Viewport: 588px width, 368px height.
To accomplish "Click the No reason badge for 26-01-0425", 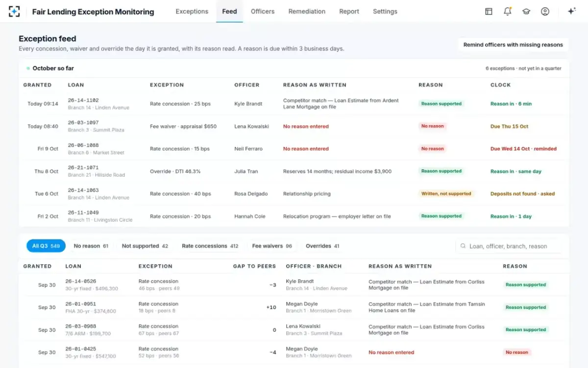I will [x=517, y=352].
